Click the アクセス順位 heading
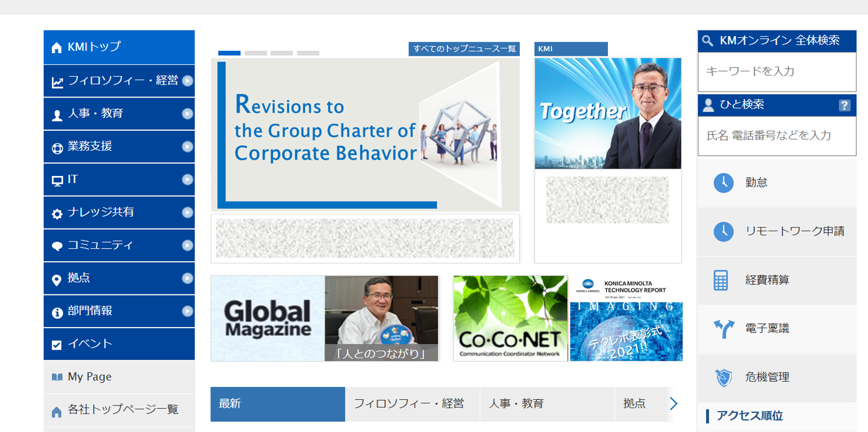This screenshot has height=432, width=868. coord(749,416)
